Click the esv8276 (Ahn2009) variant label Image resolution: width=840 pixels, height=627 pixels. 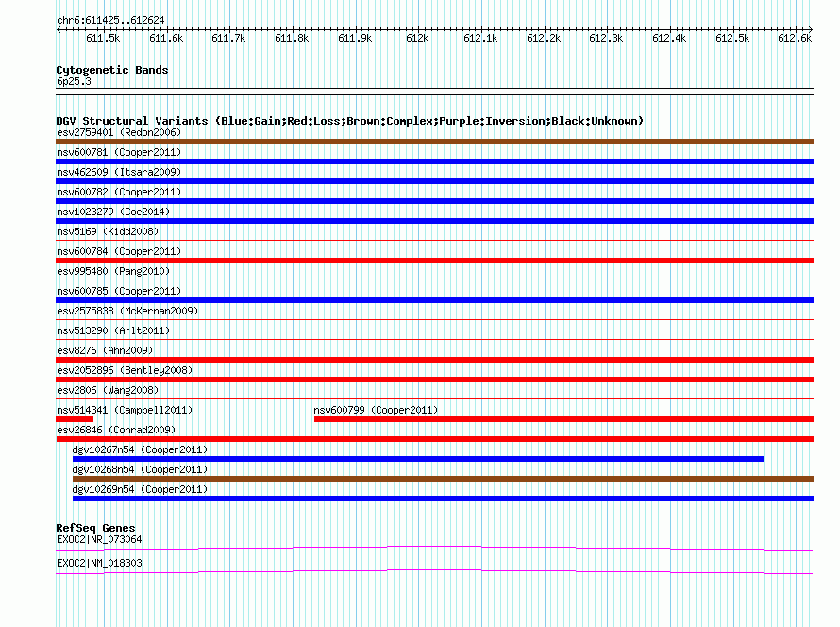[x=105, y=350]
